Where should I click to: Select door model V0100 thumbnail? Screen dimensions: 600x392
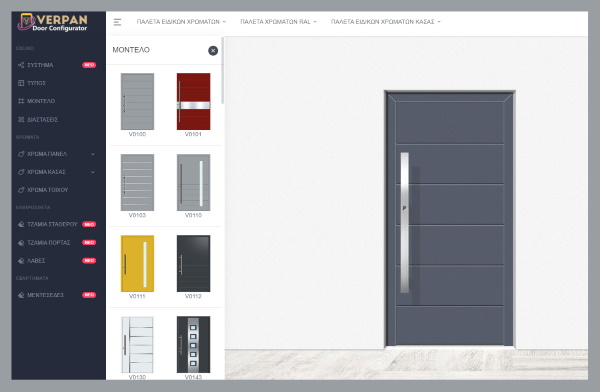click(x=137, y=101)
